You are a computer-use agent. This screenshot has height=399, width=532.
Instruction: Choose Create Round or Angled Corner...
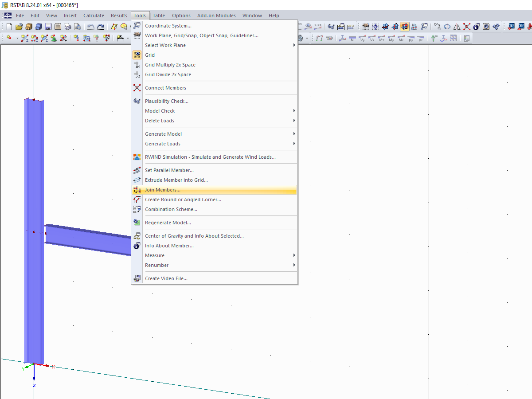click(x=214, y=199)
